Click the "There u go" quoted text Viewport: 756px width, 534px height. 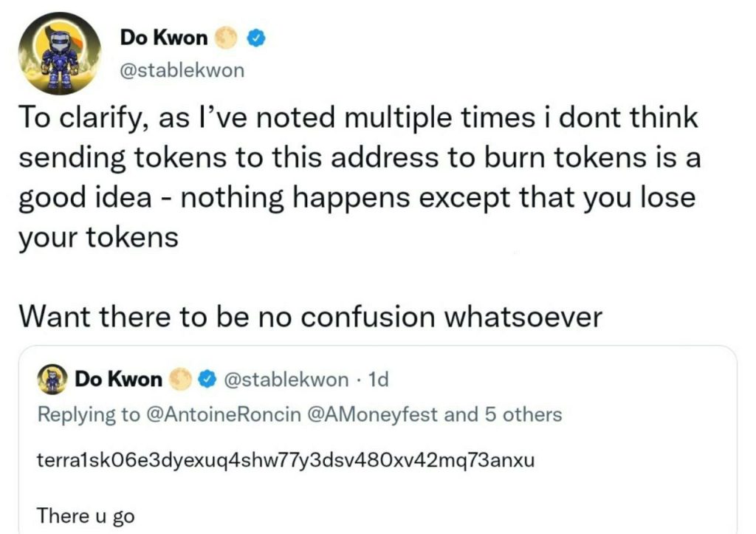point(86,516)
